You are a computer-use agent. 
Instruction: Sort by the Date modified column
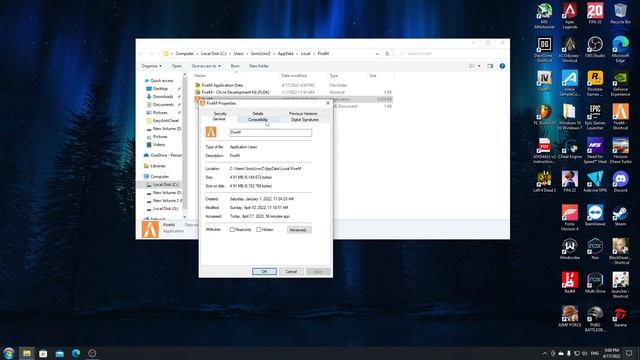pyautogui.click(x=294, y=76)
